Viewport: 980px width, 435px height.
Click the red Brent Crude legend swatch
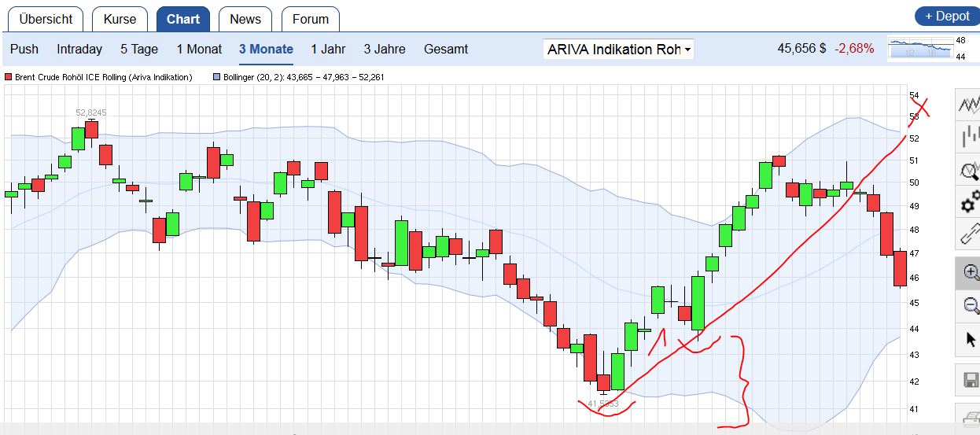tap(9, 77)
